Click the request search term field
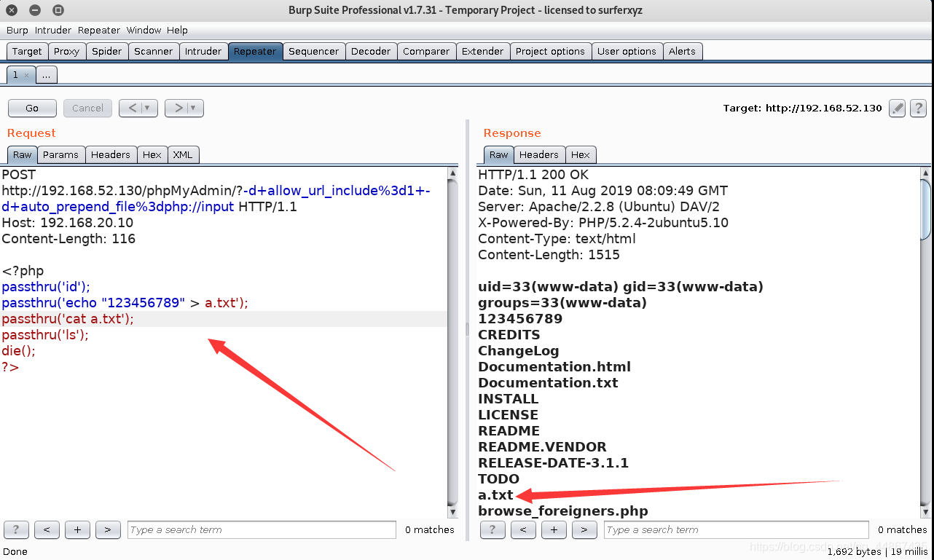Image resolution: width=934 pixels, height=560 pixels. [262, 529]
